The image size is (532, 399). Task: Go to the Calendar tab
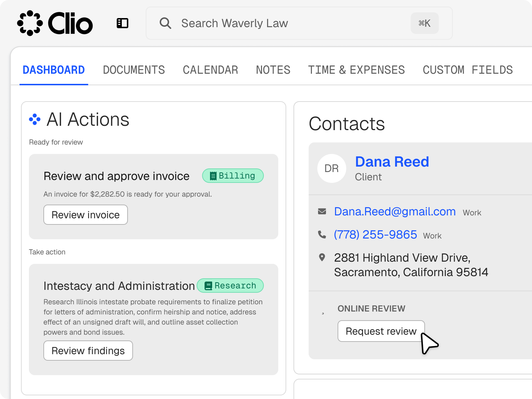click(x=210, y=70)
